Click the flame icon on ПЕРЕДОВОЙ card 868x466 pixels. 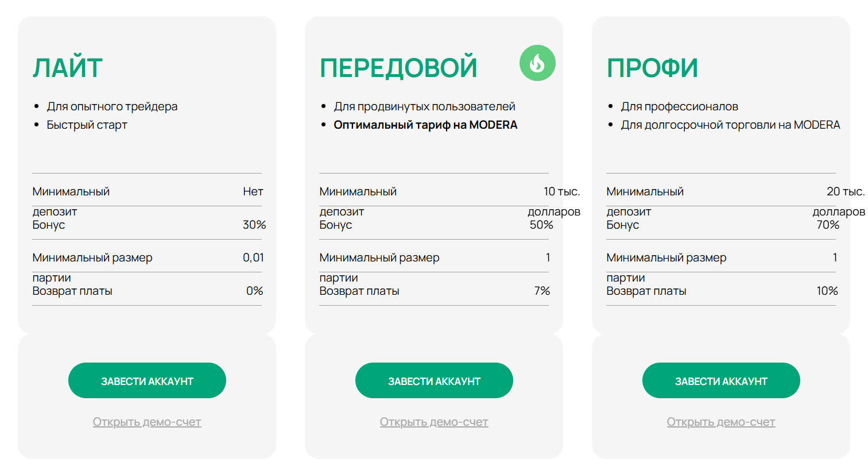pyautogui.click(x=537, y=63)
